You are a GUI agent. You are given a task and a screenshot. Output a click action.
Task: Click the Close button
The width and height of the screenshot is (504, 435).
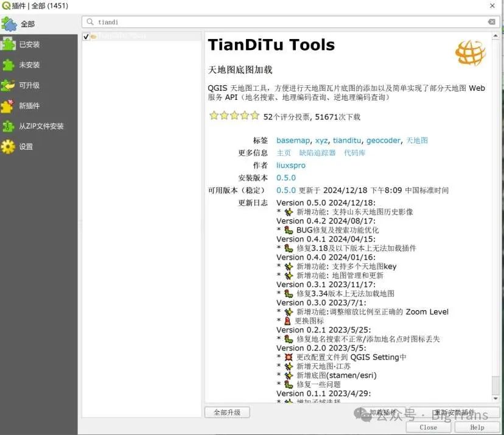click(429, 427)
